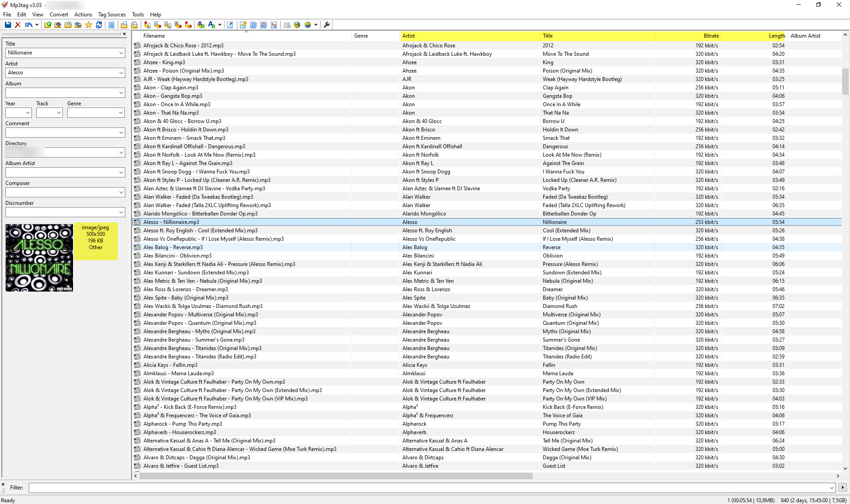
Task: Open the View menu
Action: 38,15
